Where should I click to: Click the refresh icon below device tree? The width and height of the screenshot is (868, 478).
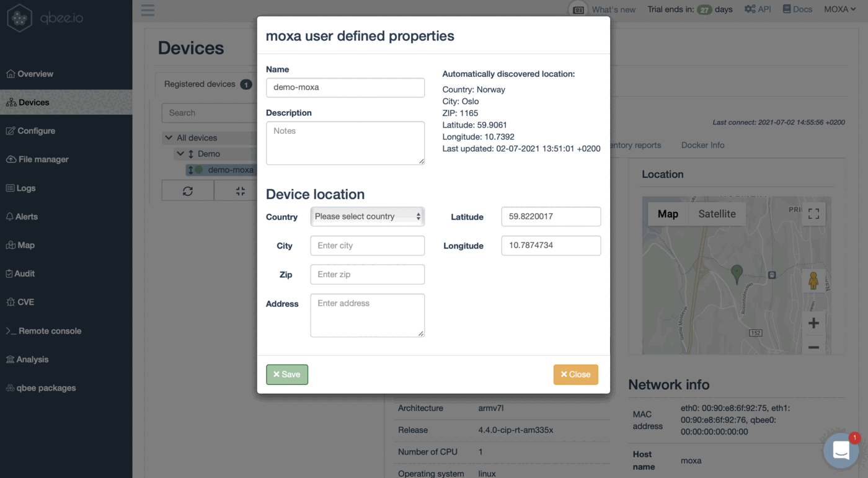pyautogui.click(x=187, y=191)
